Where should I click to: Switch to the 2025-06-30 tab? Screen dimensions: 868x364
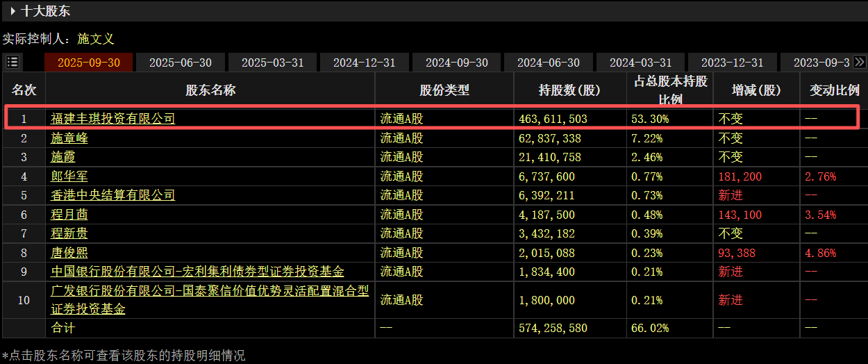(181, 63)
